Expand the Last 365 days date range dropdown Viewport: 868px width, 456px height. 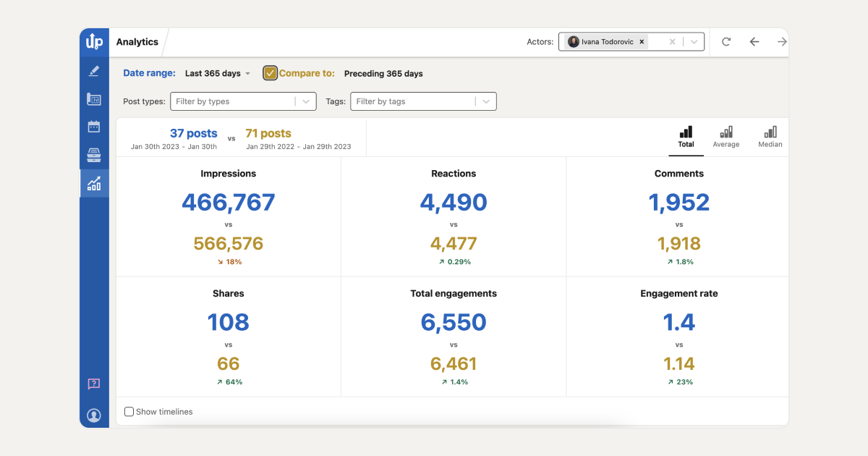pyautogui.click(x=218, y=74)
